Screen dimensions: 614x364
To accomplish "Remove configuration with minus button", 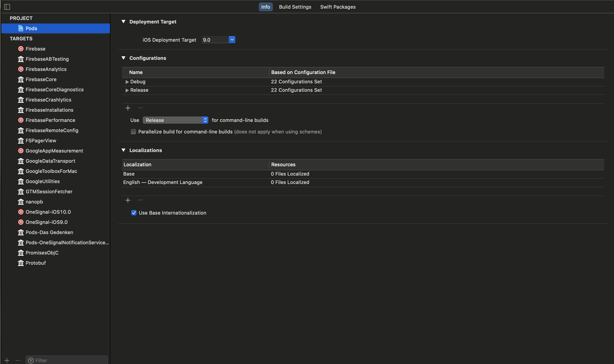I will point(141,108).
